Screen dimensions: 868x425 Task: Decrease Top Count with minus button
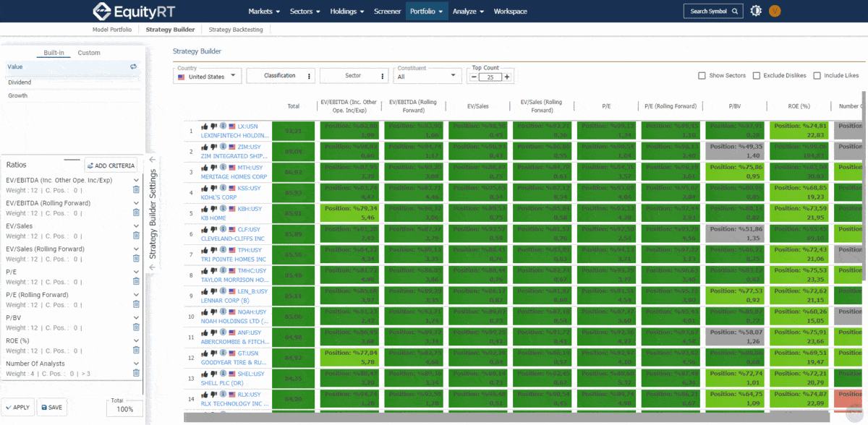pos(474,77)
